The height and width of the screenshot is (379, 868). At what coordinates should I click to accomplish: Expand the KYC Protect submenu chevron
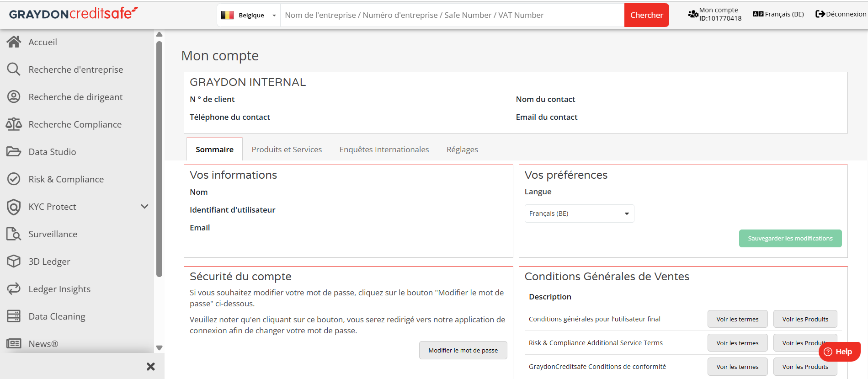[144, 207]
